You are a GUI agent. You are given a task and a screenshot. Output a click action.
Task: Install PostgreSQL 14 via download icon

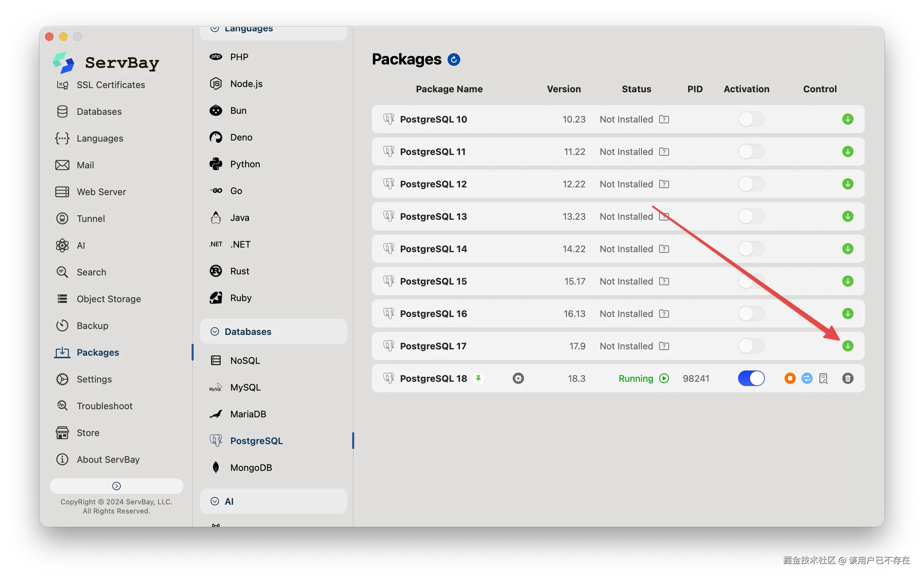tap(848, 249)
